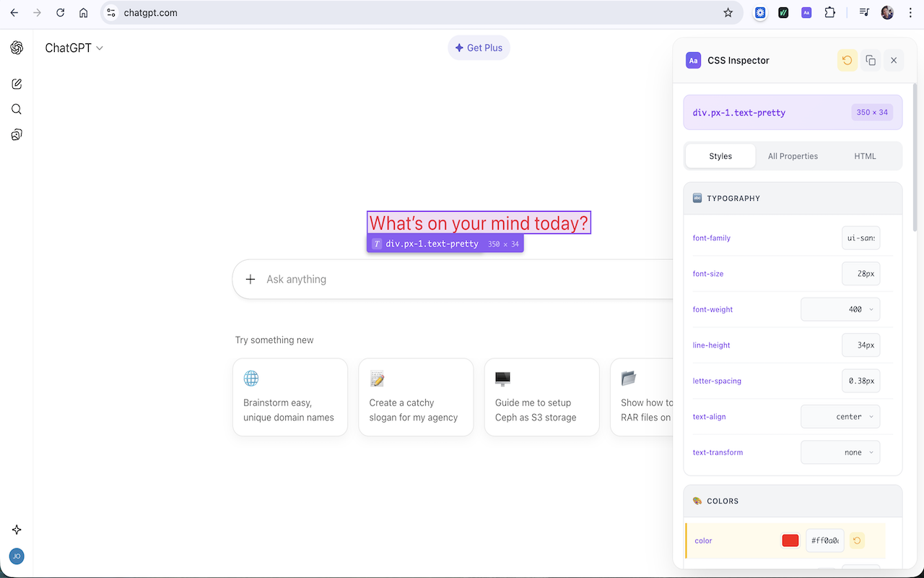Start a new chat with the pencil icon

(x=17, y=84)
